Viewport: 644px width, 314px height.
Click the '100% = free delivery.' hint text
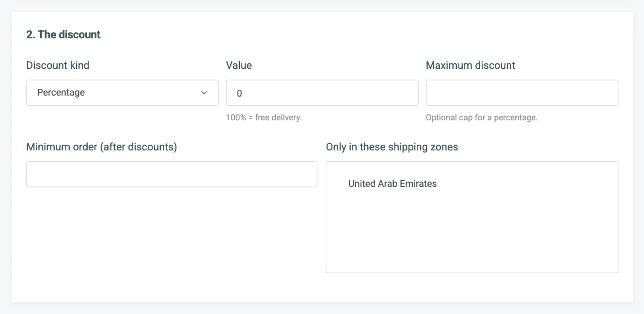[x=264, y=117]
